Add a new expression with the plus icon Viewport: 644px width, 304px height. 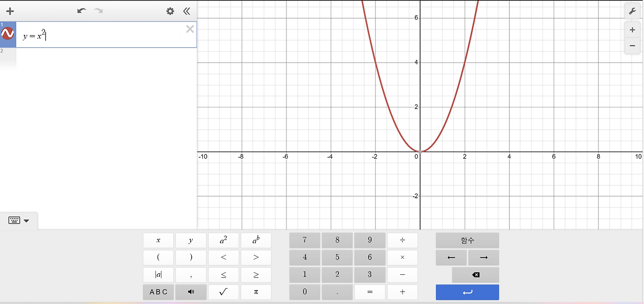pyautogui.click(x=10, y=11)
